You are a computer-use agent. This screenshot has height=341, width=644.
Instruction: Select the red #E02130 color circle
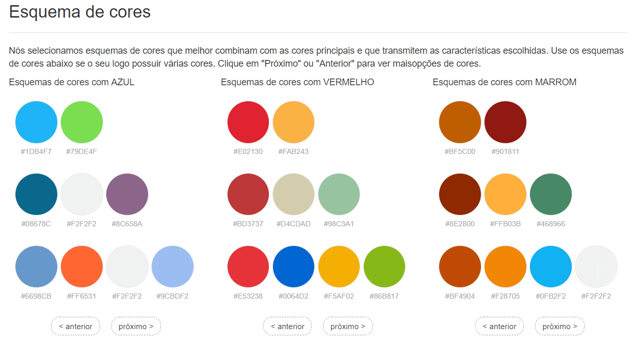[x=248, y=122]
